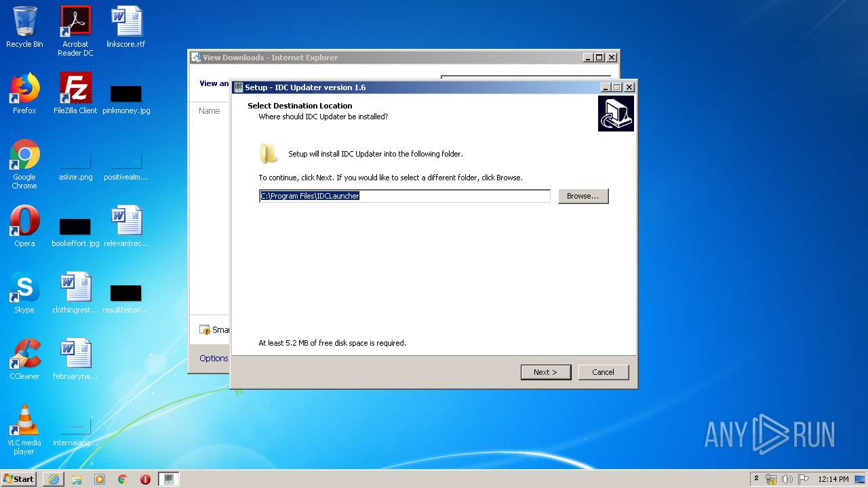Select askmr.png file on desktop
This screenshot has height=488, width=868.
[x=75, y=167]
